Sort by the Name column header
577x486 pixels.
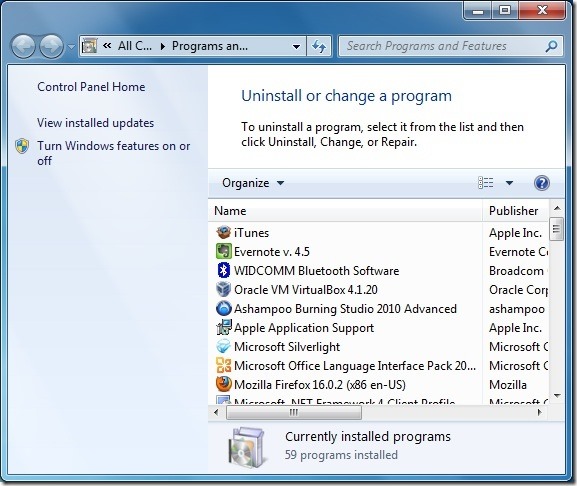click(x=345, y=211)
